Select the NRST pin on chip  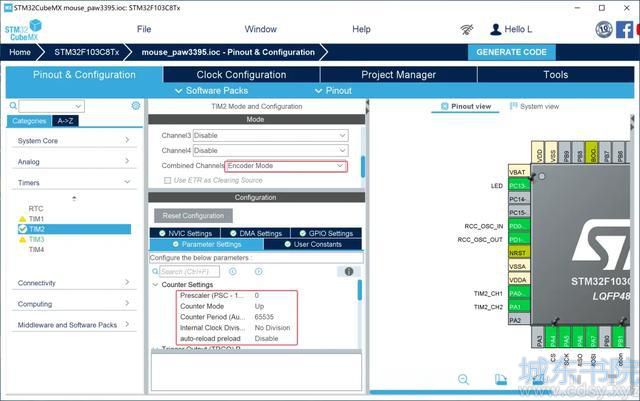(519, 253)
